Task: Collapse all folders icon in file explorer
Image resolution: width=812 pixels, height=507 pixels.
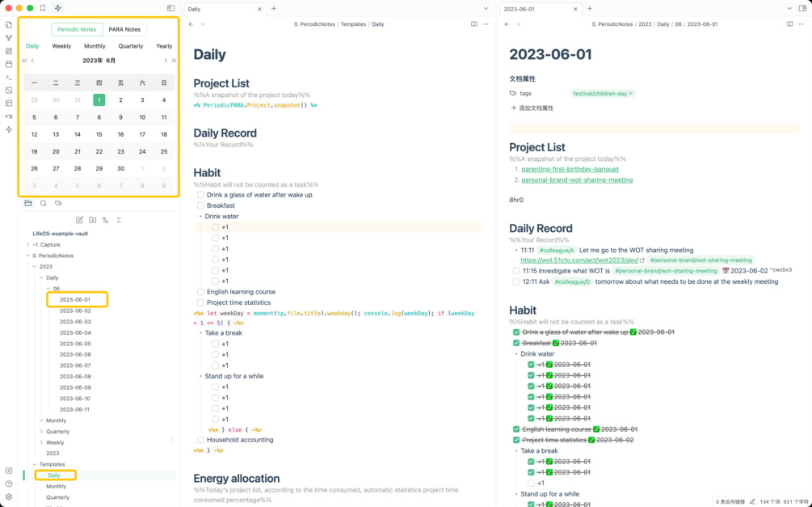Action: pyautogui.click(x=119, y=220)
